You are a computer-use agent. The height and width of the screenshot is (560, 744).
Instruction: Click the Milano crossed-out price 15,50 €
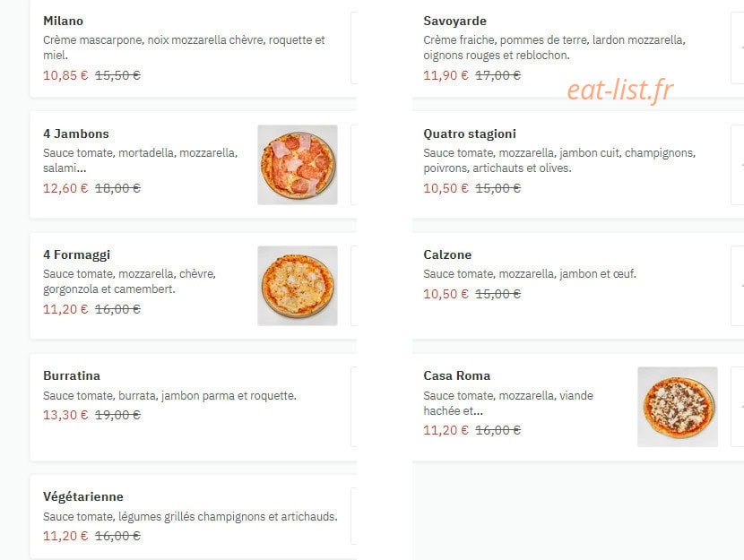click(x=117, y=75)
